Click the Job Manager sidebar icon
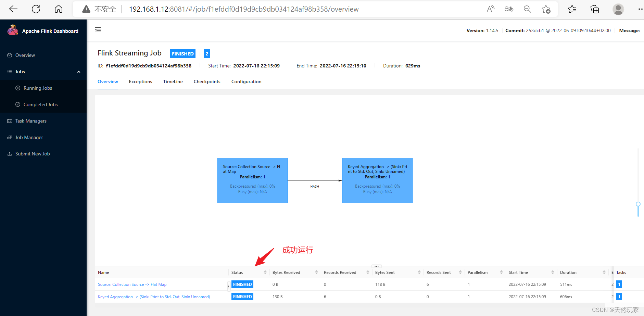644x316 pixels. click(x=10, y=137)
